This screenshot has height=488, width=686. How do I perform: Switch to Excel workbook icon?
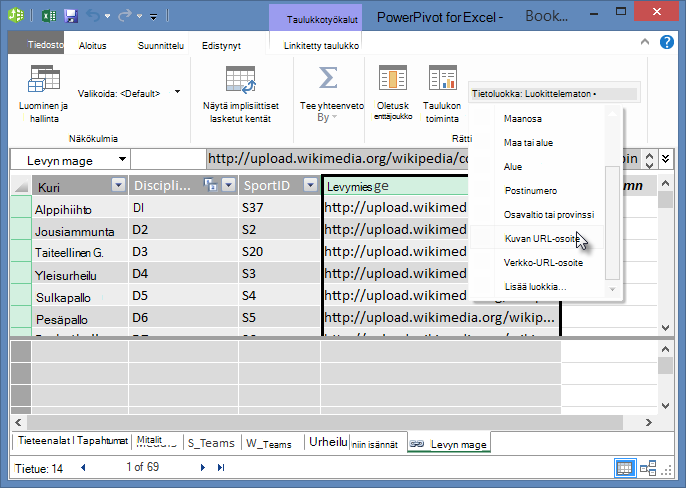[x=49, y=16]
